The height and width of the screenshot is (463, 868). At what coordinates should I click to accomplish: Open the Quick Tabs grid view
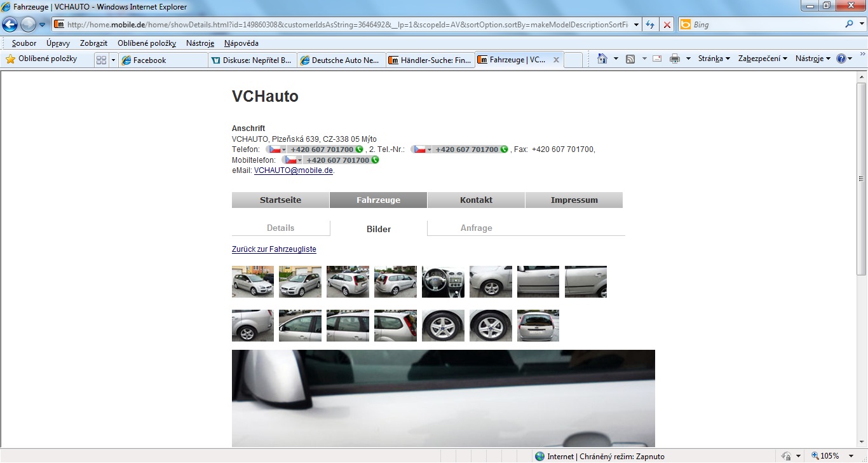pyautogui.click(x=101, y=60)
